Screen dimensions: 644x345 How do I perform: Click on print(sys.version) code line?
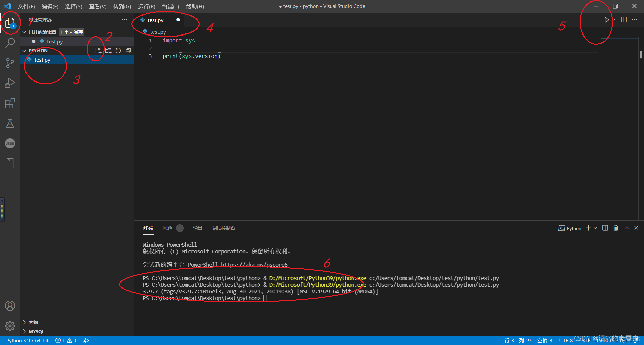pyautogui.click(x=192, y=56)
